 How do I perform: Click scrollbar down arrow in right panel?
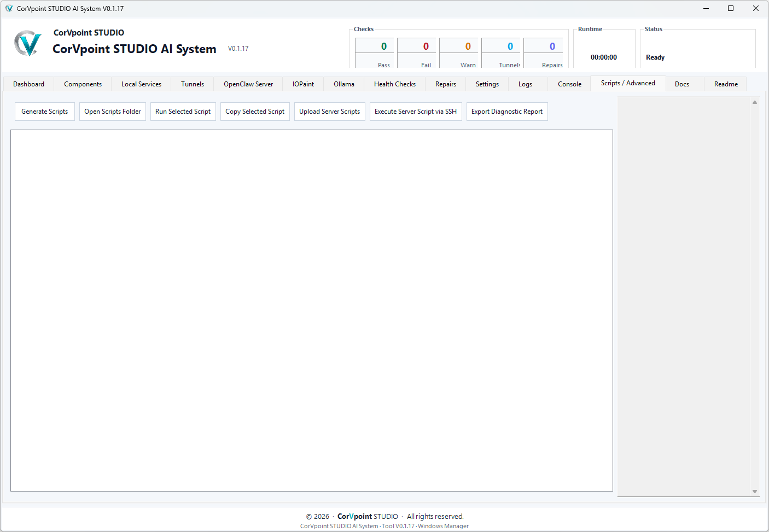tap(755, 492)
